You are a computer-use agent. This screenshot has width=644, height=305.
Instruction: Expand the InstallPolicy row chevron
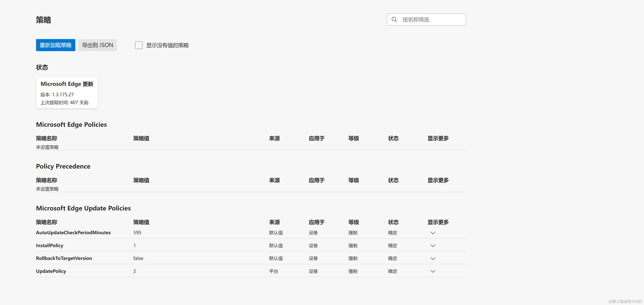click(433, 246)
